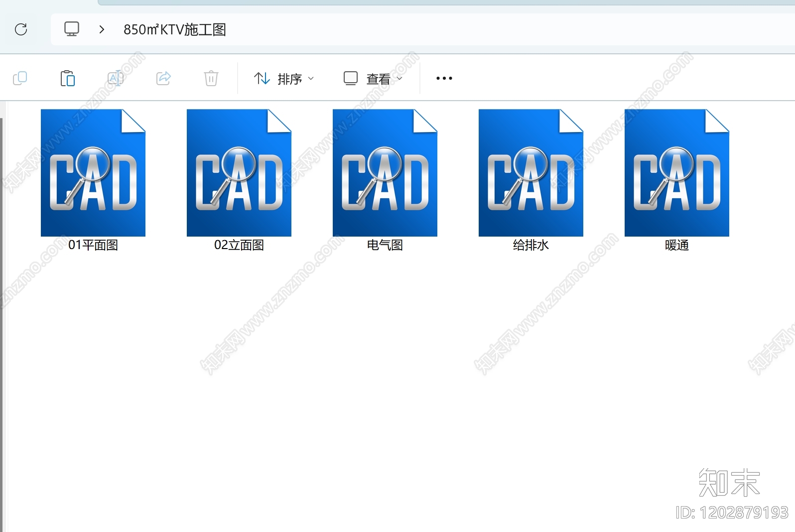The height and width of the screenshot is (532, 795).
Task: Click the file name label 01平面图
Action: click(93, 245)
